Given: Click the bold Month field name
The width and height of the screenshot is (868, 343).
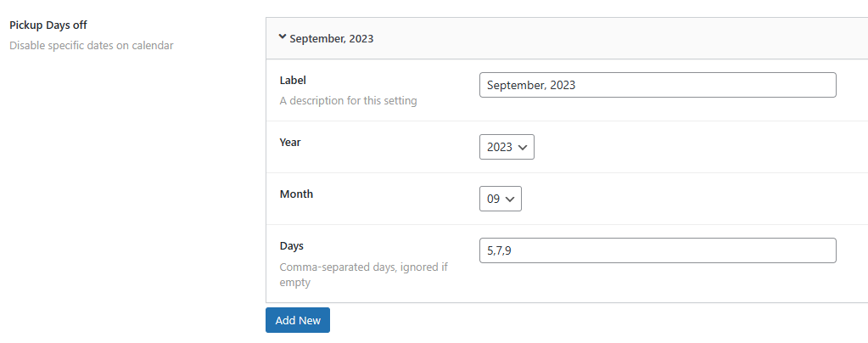Looking at the screenshot, I should pos(296,194).
